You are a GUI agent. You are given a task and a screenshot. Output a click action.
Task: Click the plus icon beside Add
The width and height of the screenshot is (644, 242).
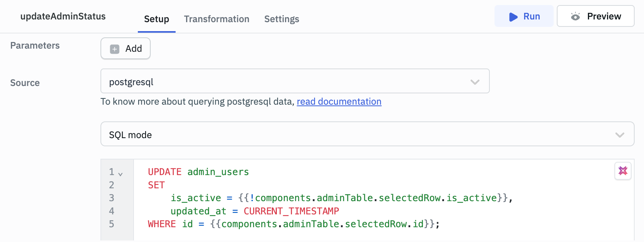click(114, 49)
